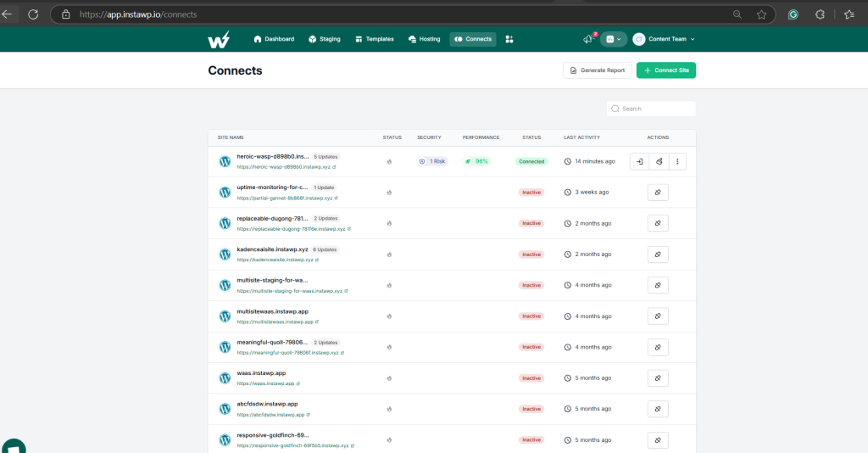This screenshot has width=868, height=453.
Task: Go to the Hosting menu
Action: point(424,39)
